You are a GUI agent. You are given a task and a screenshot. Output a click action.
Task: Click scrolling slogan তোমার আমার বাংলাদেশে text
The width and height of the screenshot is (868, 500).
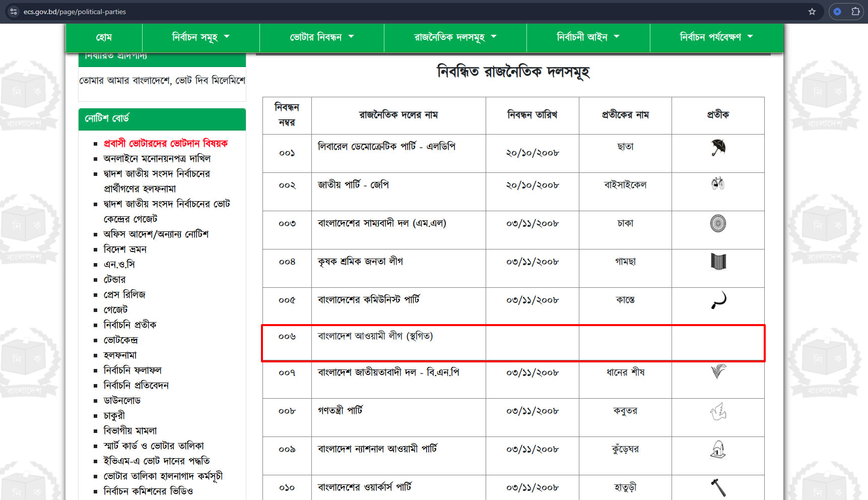(162, 81)
